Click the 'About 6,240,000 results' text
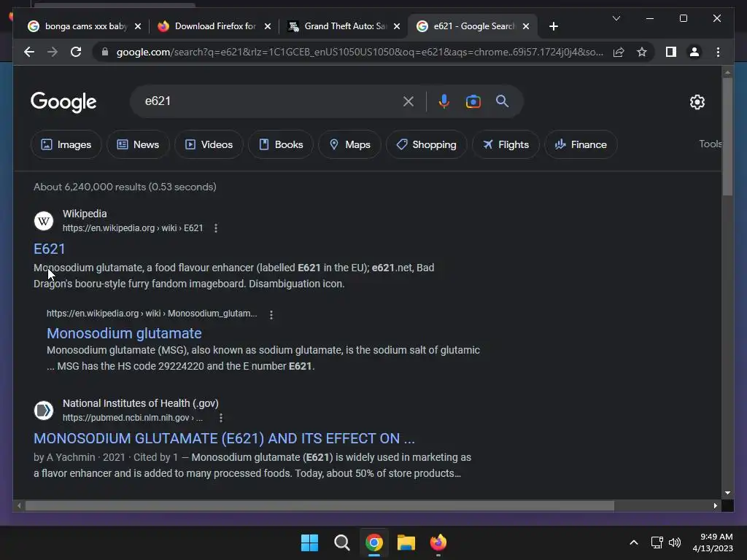Image resolution: width=747 pixels, height=560 pixels. 125,187
